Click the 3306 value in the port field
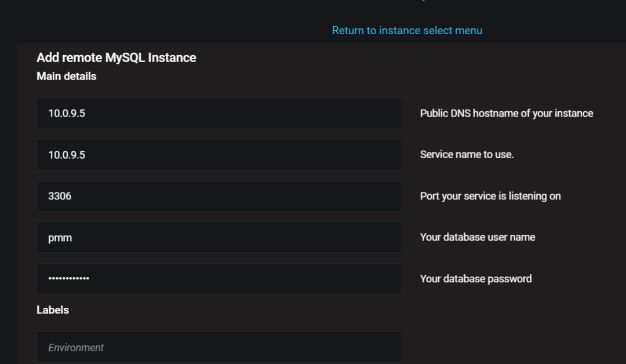Viewport: 626px width, 364px height. pyautogui.click(x=60, y=196)
